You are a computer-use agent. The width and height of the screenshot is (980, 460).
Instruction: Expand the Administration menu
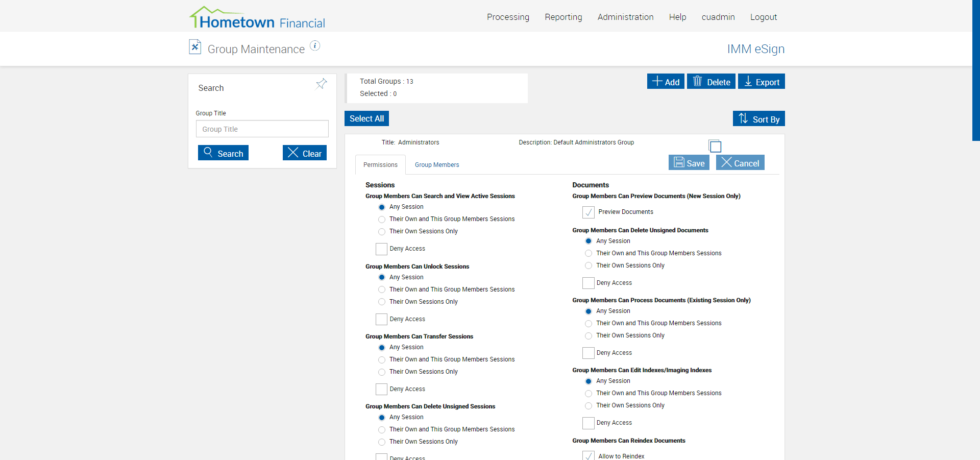pyautogui.click(x=625, y=17)
